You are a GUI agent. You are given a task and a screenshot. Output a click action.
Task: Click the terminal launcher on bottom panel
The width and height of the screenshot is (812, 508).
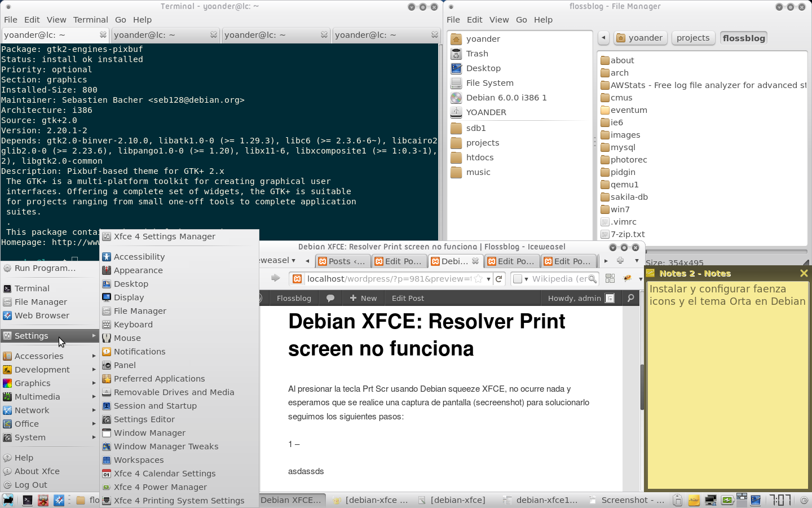(27, 500)
